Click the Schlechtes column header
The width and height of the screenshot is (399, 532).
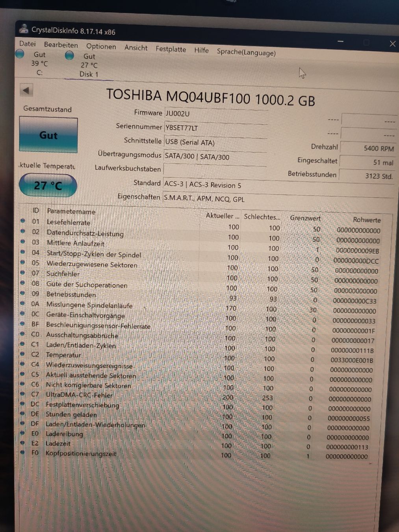click(262, 217)
